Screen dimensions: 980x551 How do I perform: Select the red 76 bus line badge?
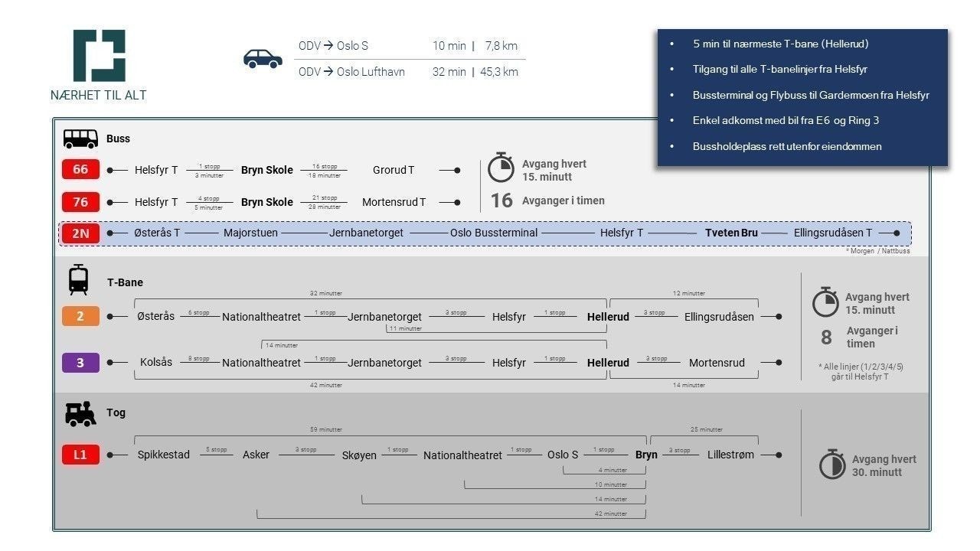(x=80, y=202)
